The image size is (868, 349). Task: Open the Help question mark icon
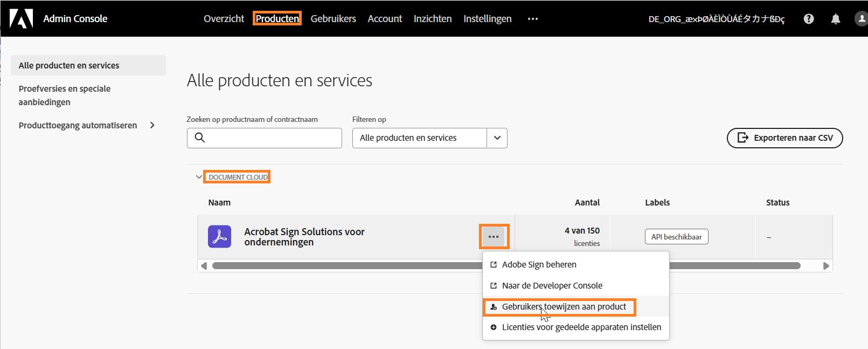tap(809, 19)
